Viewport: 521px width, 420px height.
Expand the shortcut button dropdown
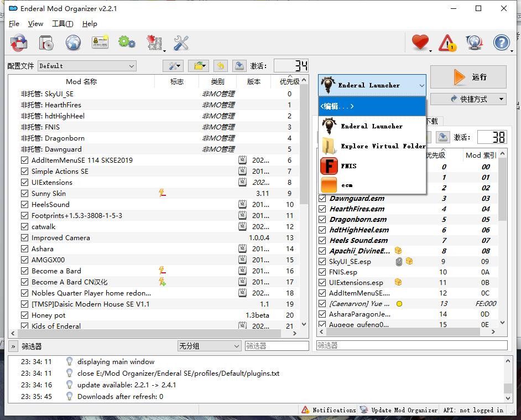click(x=501, y=98)
